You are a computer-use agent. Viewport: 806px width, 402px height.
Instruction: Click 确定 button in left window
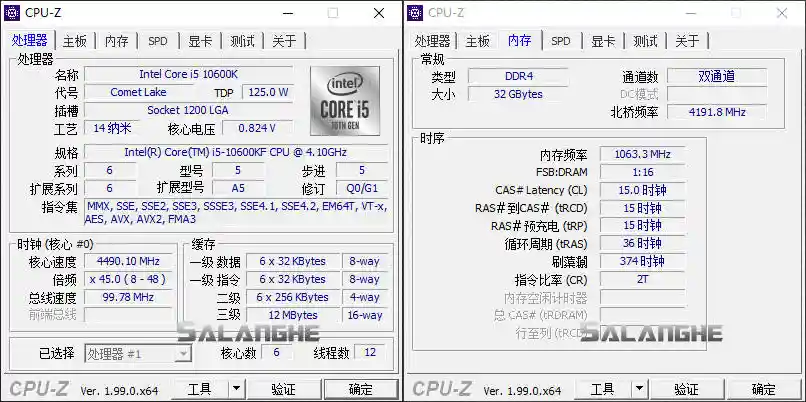pyautogui.click(x=361, y=390)
